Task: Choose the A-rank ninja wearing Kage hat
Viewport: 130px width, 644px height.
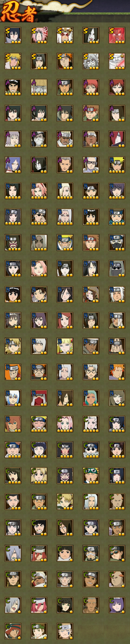Action: [39, 87]
